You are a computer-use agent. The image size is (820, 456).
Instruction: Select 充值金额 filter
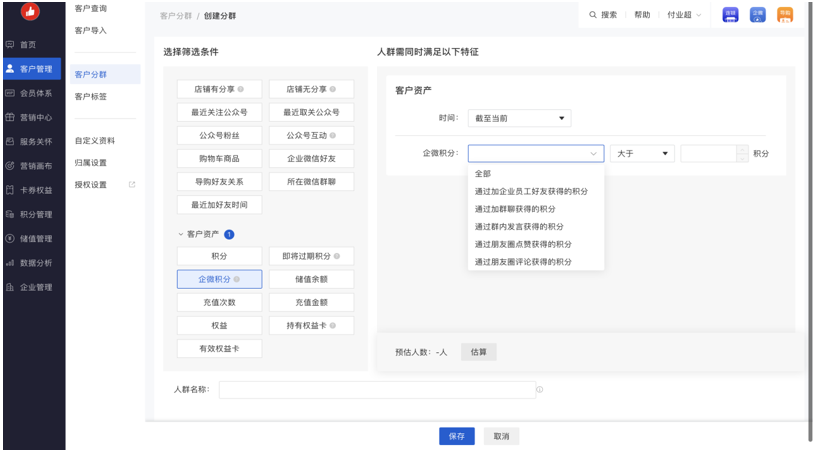(311, 302)
